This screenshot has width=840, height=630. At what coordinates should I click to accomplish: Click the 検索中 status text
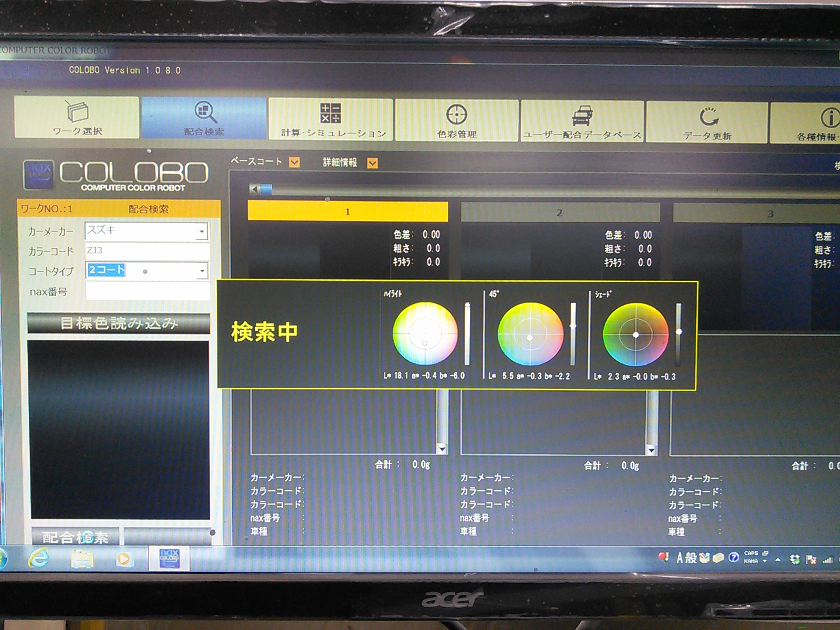click(x=265, y=332)
